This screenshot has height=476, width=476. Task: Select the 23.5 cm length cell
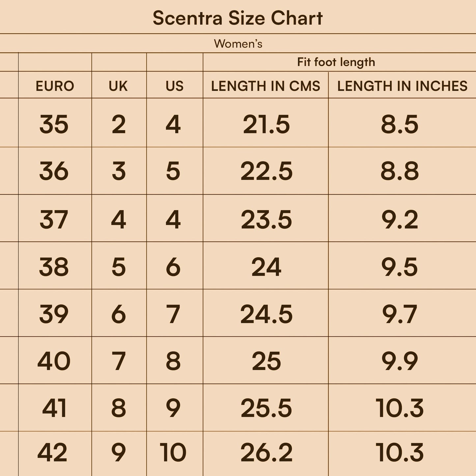point(266,220)
